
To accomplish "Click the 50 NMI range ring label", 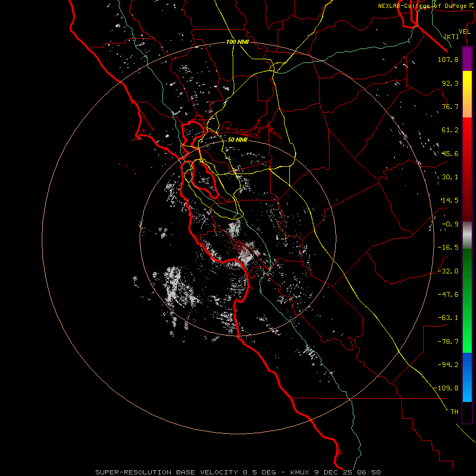I will click(x=237, y=140).
